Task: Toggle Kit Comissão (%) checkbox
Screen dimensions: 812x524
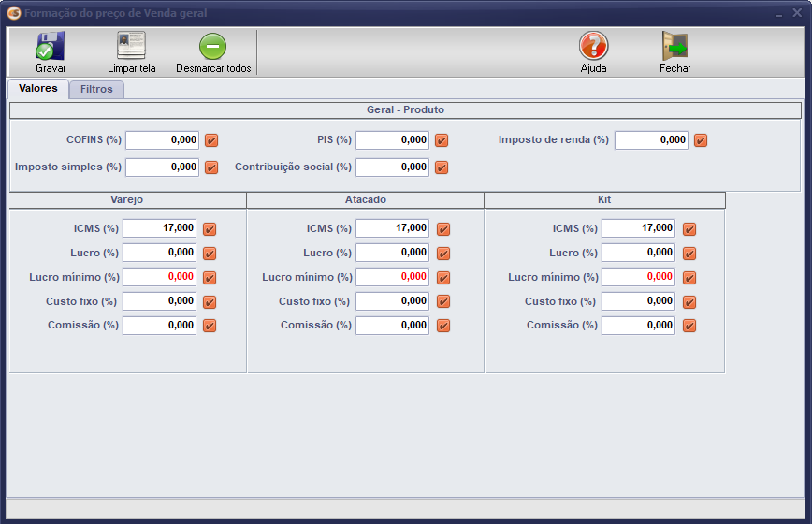Action: click(689, 326)
